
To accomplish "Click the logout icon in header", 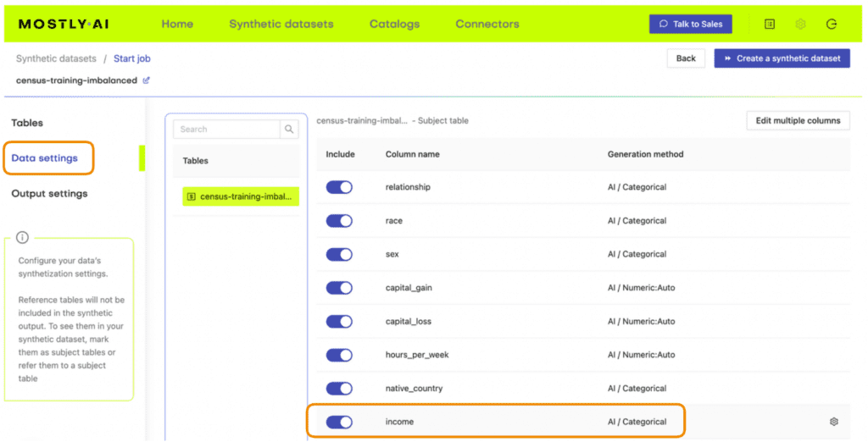I will tap(831, 24).
